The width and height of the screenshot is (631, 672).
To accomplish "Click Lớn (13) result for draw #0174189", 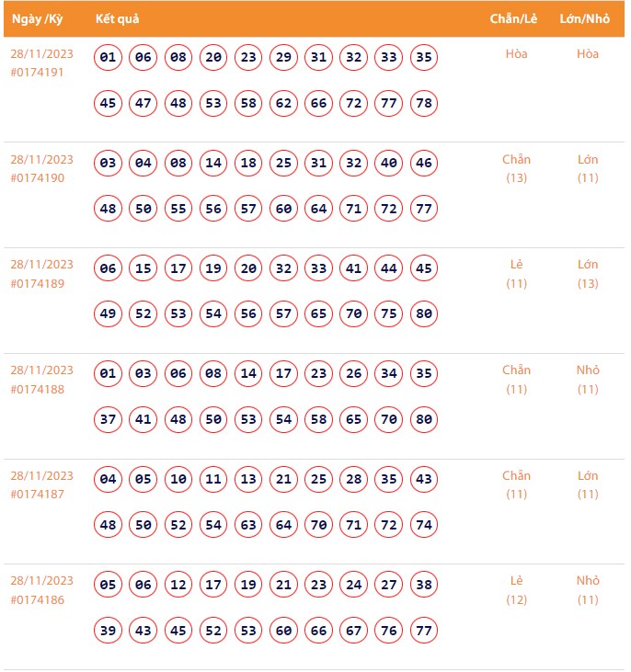I will (588, 274).
